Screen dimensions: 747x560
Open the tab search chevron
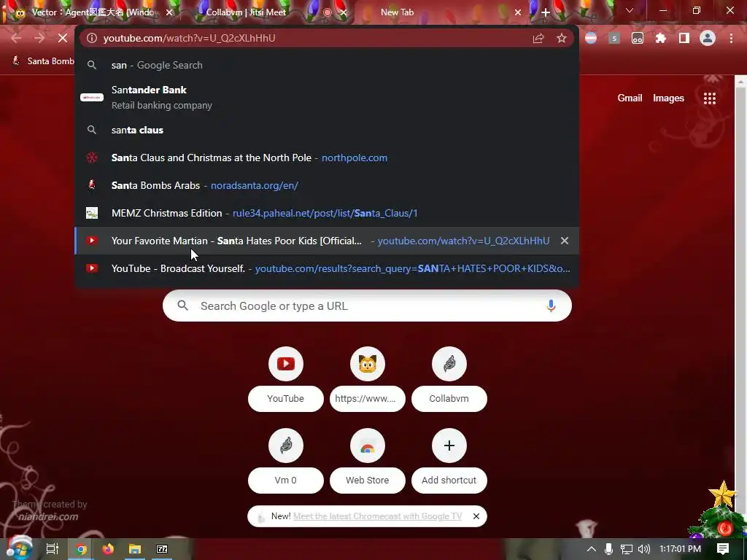(630, 10)
